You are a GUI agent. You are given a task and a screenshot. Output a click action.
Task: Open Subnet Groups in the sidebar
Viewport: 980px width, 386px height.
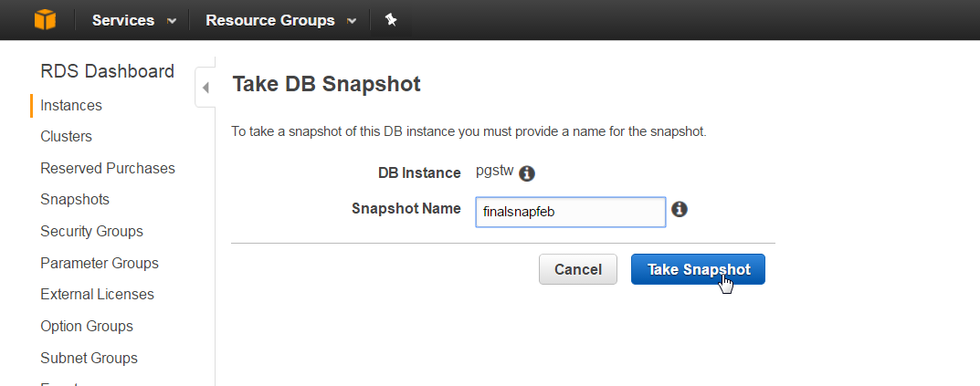pyautogui.click(x=89, y=358)
